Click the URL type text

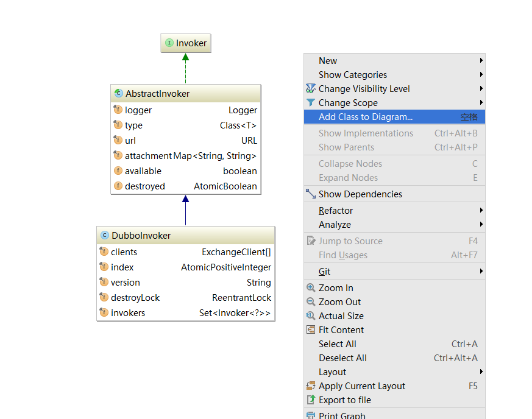click(x=249, y=140)
